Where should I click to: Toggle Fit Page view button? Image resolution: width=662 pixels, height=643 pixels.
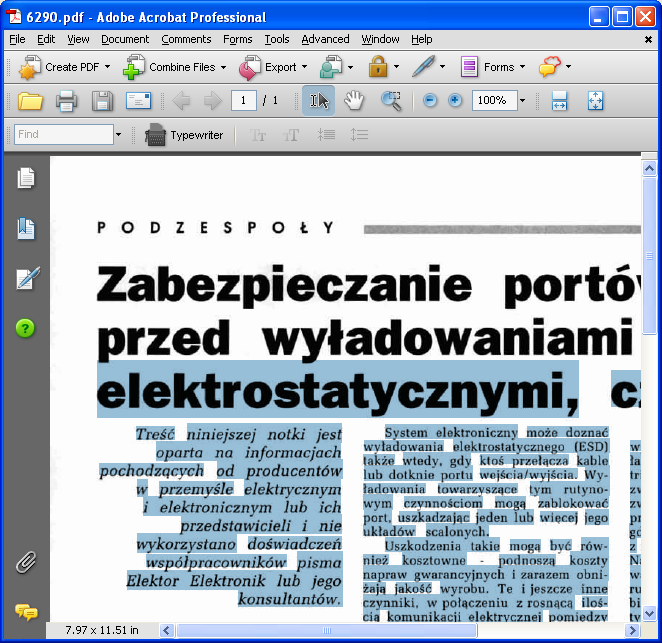pos(596,101)
